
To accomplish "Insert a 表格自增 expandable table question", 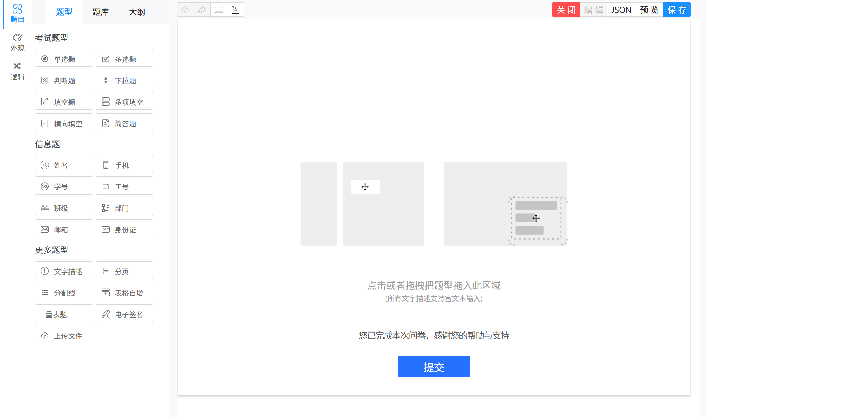I will coord(124,292).
